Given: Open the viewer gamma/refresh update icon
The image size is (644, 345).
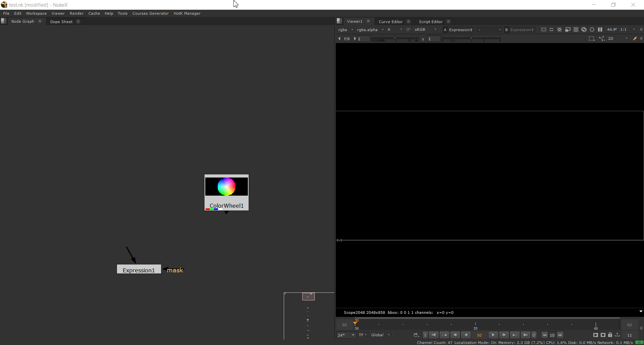Looking at the screenshot, I should click(x=584, y=29).
